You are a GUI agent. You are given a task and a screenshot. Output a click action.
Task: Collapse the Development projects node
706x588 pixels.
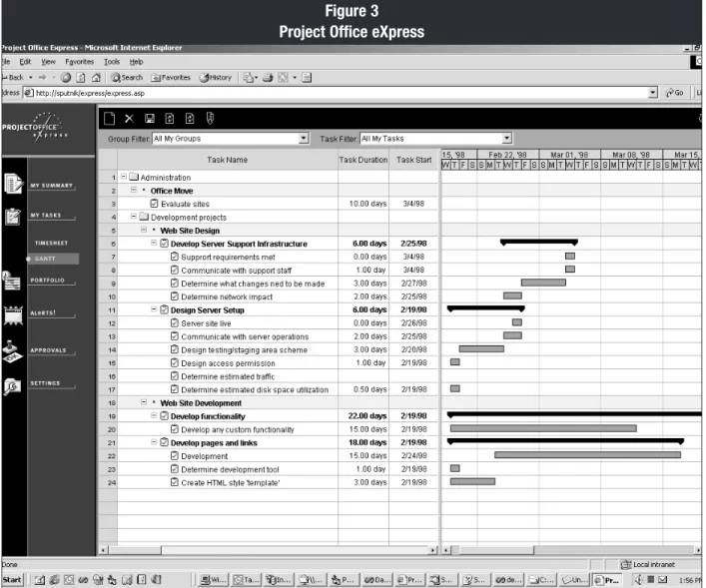[134, 217]
